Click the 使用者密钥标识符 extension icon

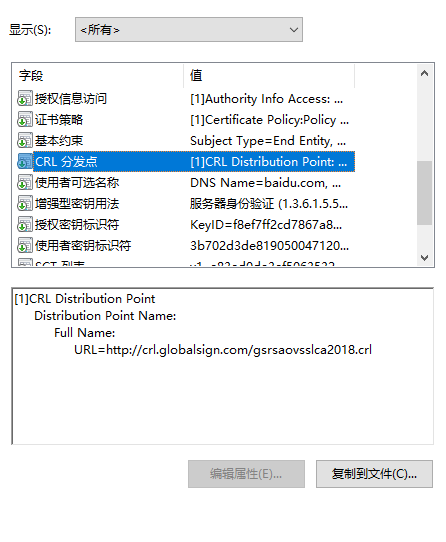25,246
